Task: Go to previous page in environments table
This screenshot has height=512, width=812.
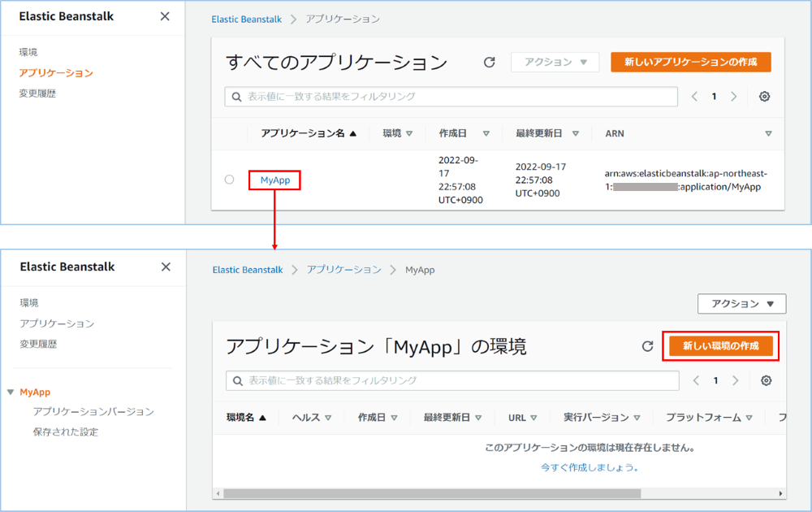Action: point(695,380)
